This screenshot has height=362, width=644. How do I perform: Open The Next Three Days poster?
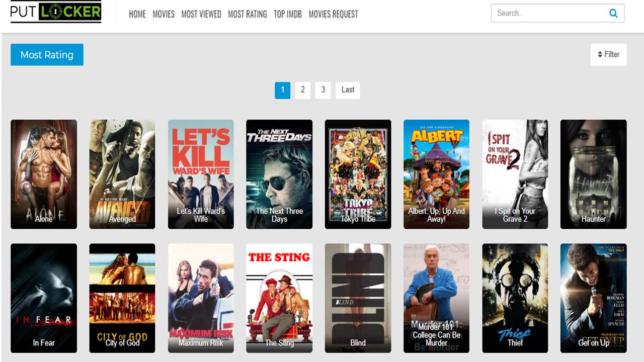pyautogui.click(x=279, y=174)
